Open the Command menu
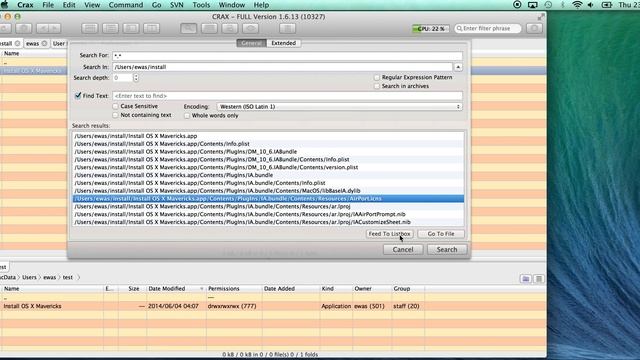This screenshot has height=360, width=640. [x=126, y=5]
